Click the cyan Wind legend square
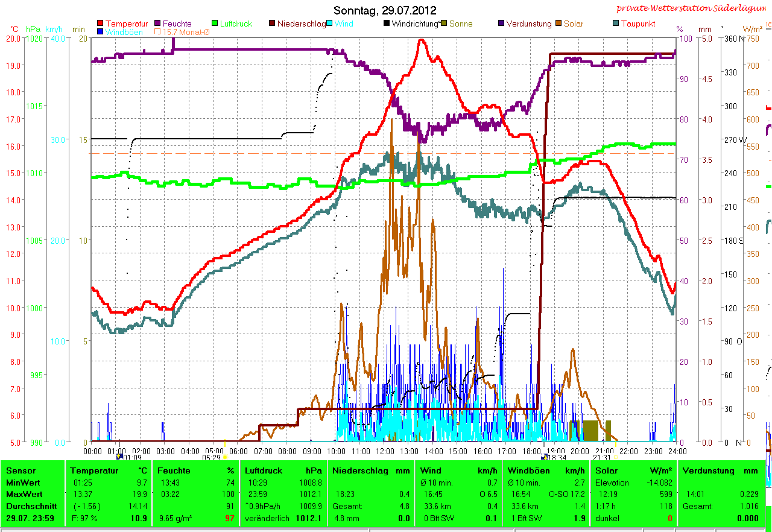This screenshot has width=772, height=532. (x=331, y=24)
